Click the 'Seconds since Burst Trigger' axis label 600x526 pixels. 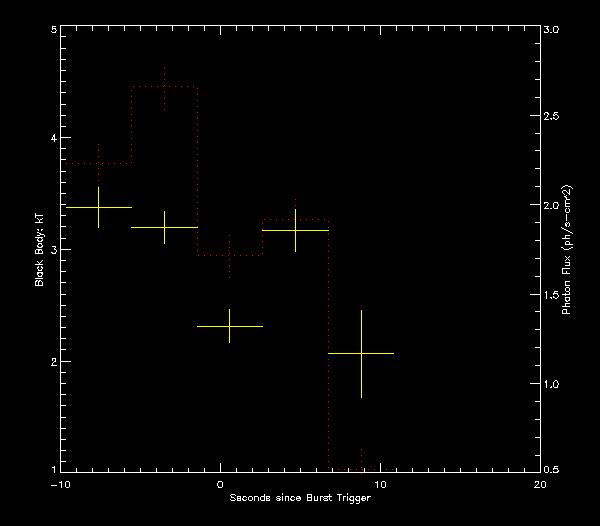[x=300, y=498]
